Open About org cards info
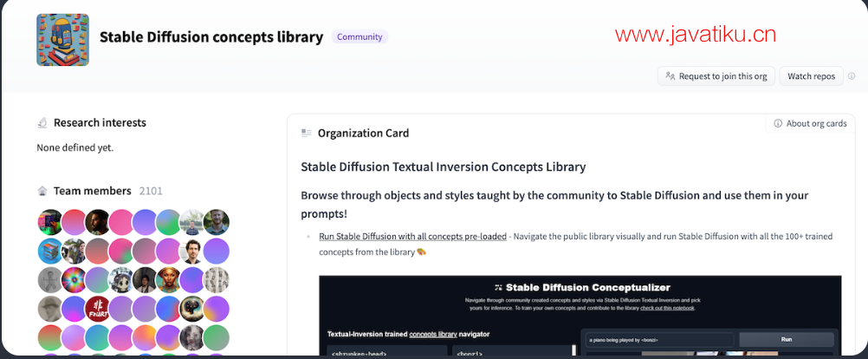Viewport: 868px width, 359px height. click(x=811, y=123)
